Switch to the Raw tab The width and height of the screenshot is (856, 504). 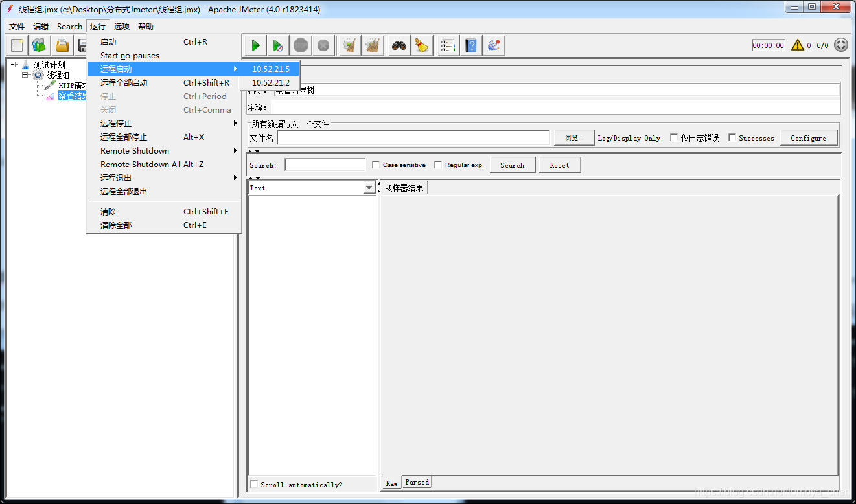tap(392, 483)
